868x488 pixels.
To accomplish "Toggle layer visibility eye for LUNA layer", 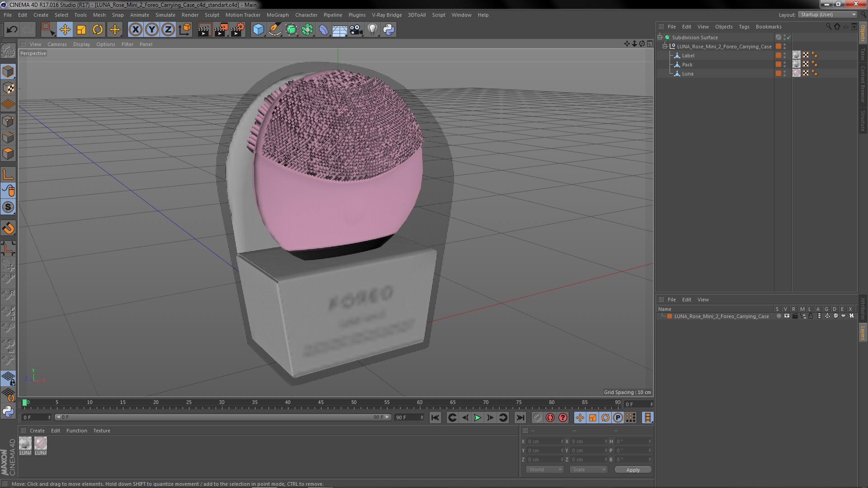I will (787, 316).
